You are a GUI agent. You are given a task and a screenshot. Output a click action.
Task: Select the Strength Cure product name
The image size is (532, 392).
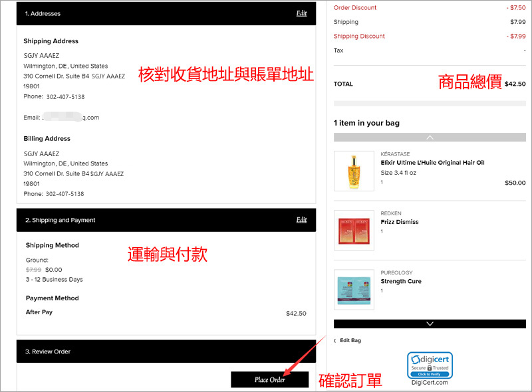(401, 281)
